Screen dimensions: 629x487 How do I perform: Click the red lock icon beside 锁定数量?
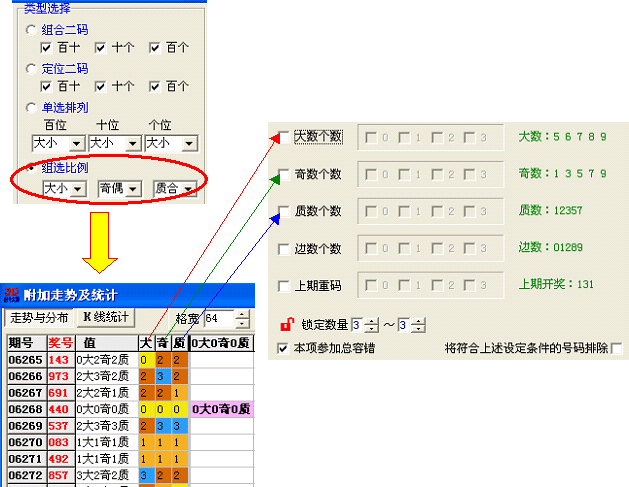pos(285,325)
